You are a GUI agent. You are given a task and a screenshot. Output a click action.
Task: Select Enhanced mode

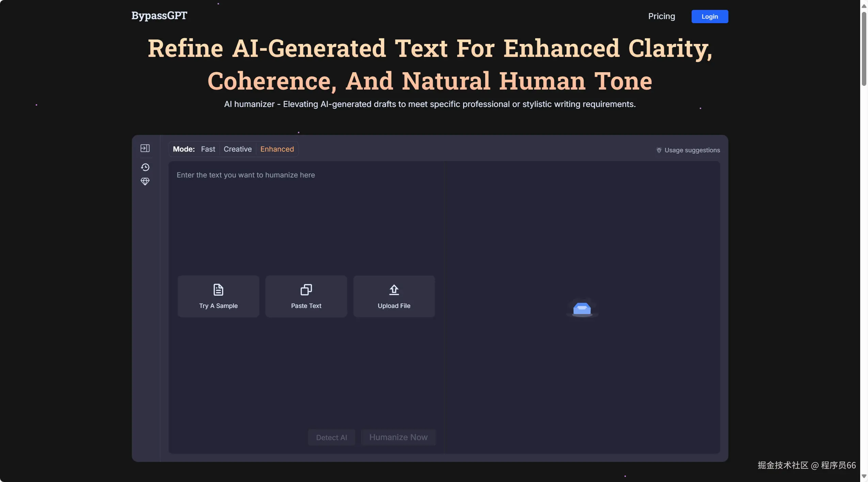click(277, 149)
